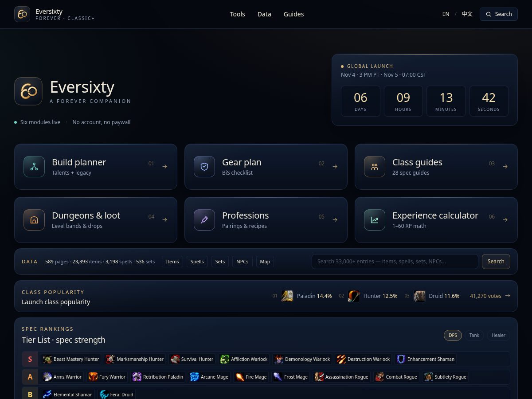Click the A tier label
Image resolution: width=532 pixels, height=399 pixels.
[x=30, y=377]
